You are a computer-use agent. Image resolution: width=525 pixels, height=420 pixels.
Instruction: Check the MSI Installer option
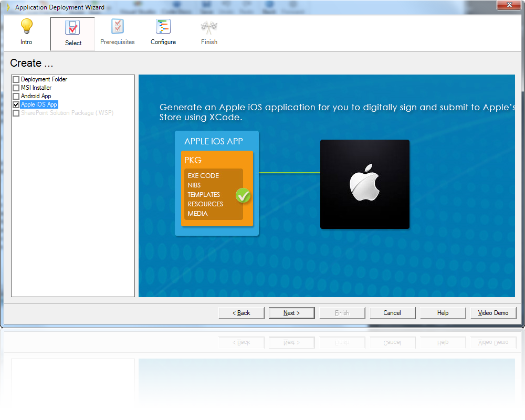(16, 88)
